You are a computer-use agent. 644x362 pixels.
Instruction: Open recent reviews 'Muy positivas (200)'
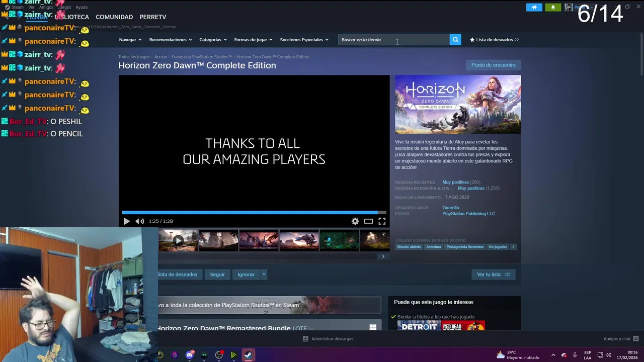461,182
